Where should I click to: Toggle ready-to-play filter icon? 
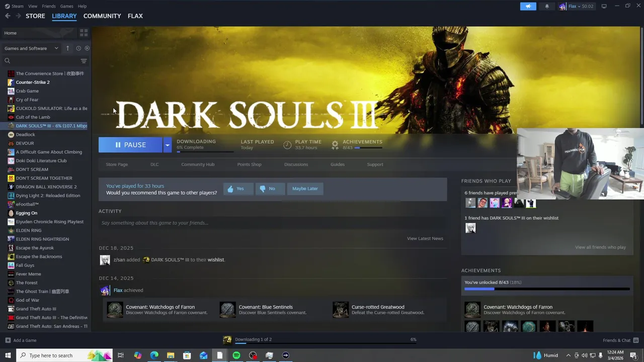(87, 48)
